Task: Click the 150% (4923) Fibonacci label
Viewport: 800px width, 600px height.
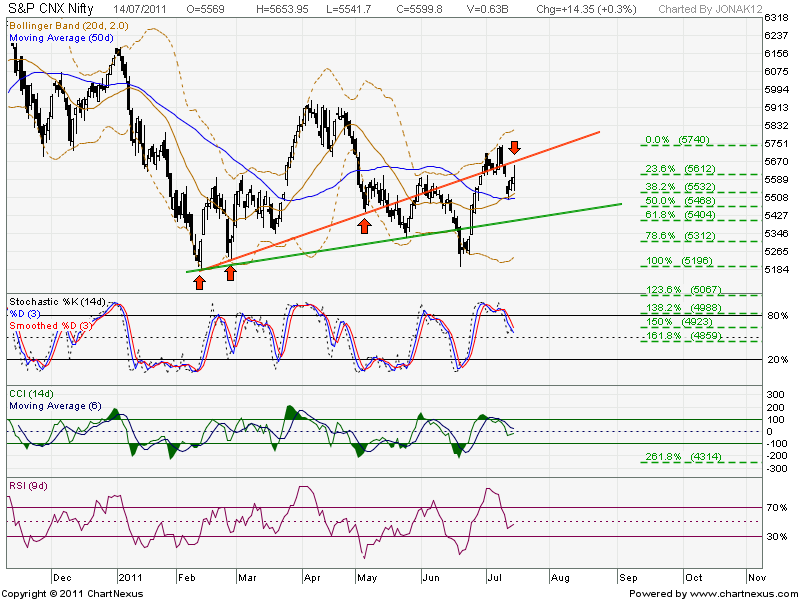Action: pyautogui.click(x=680, y=321)
